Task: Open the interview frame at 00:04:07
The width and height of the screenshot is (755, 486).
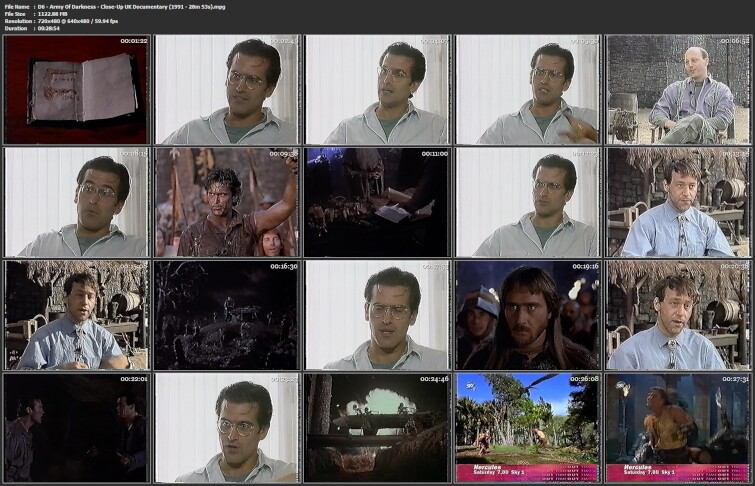Action: [x=378, y=90]
